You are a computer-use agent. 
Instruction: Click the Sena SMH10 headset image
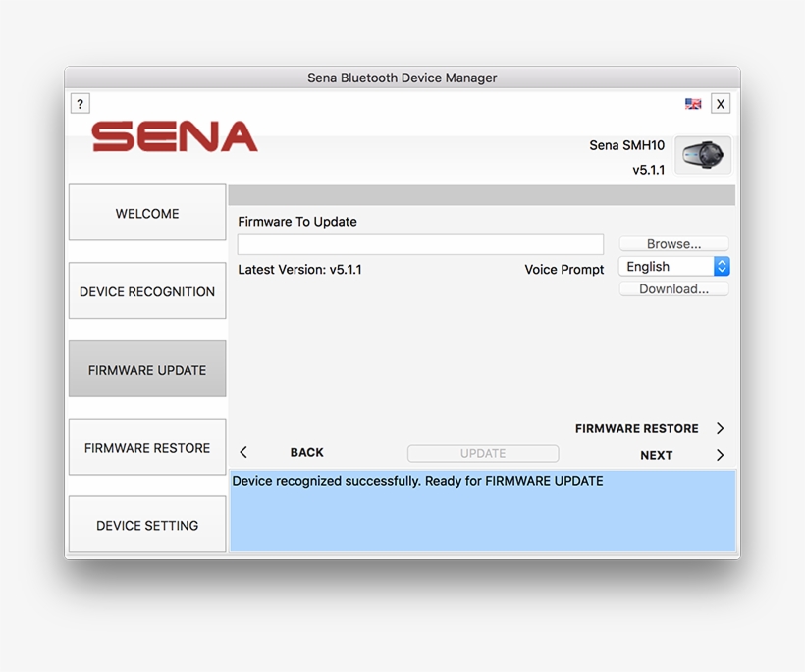point(703,154)
